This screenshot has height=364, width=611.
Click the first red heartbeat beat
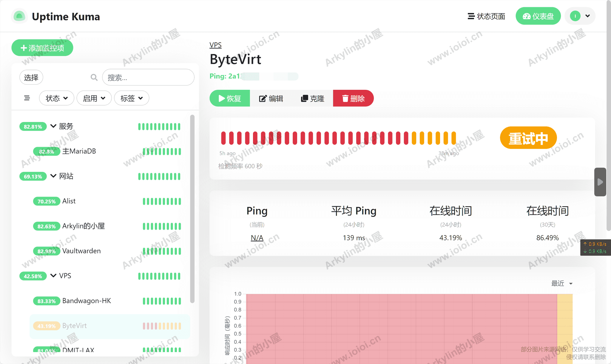coord(223,138)
